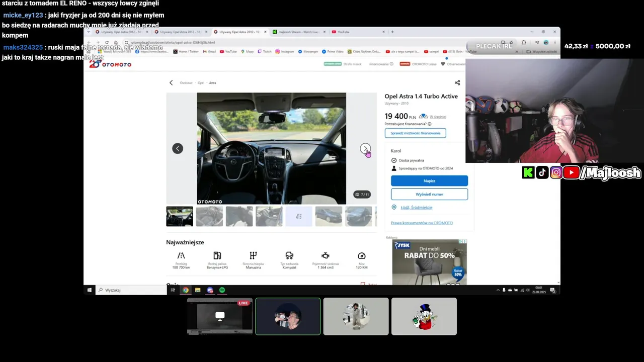
Task: Open the Messenger bookmark
Action: 308,51
